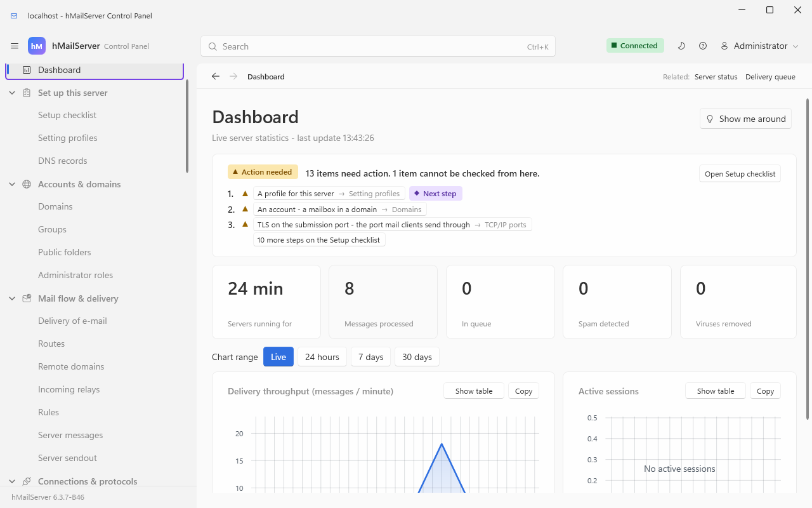Open the Delivery queue related link
The width and height of the screenshot is (812, 508).
tap(770, 77)
